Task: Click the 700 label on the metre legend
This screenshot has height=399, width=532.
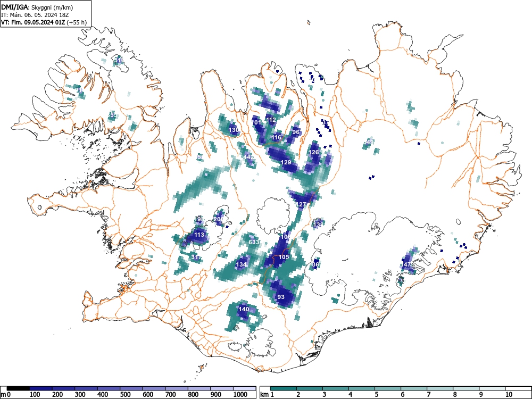Action: [x=171, y=394]
